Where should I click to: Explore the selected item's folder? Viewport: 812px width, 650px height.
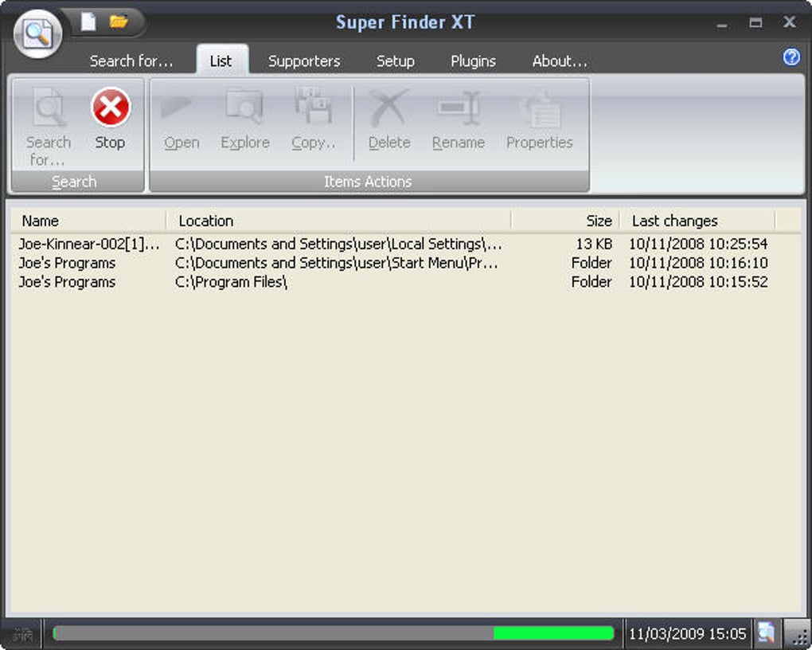coord(245,119)
